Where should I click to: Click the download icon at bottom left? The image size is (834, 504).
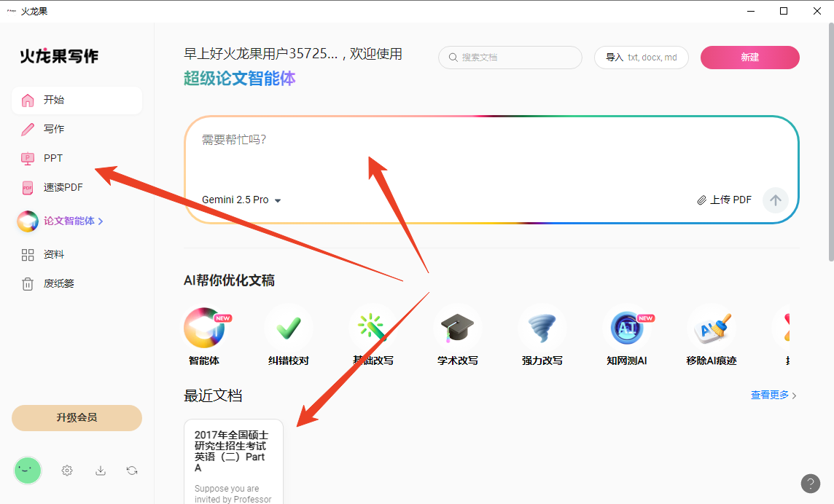(101, 470)
